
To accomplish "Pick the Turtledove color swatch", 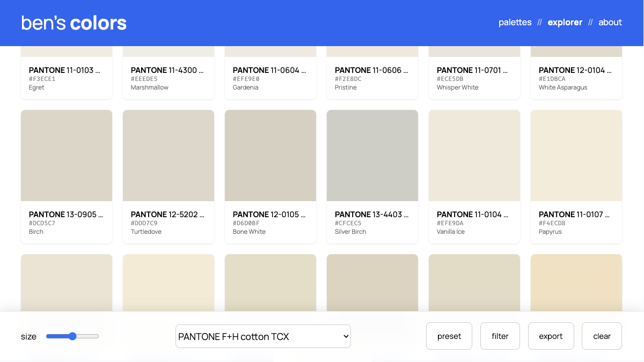I will [169, 156].
